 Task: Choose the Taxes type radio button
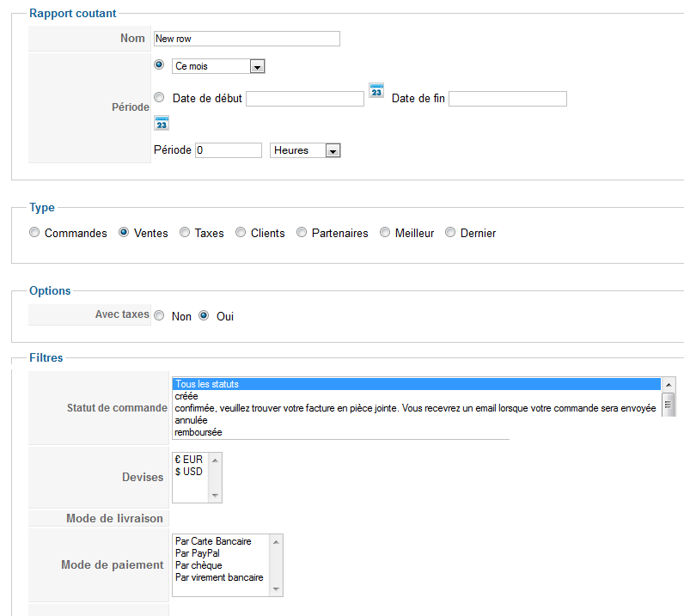[x=185, y=232]
